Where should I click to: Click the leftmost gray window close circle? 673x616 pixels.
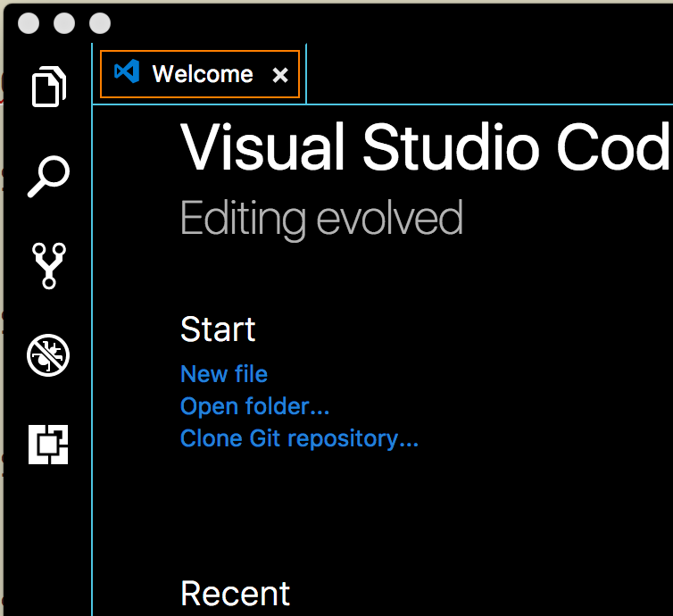[29, 23]
